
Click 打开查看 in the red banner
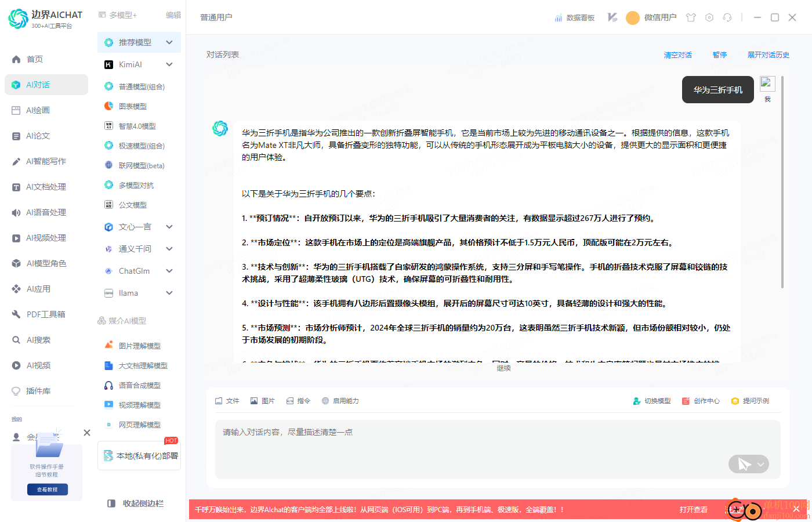point(694,510)
